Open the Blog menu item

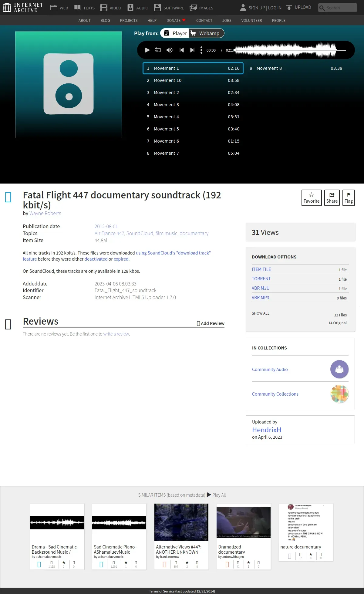(105, 20)
